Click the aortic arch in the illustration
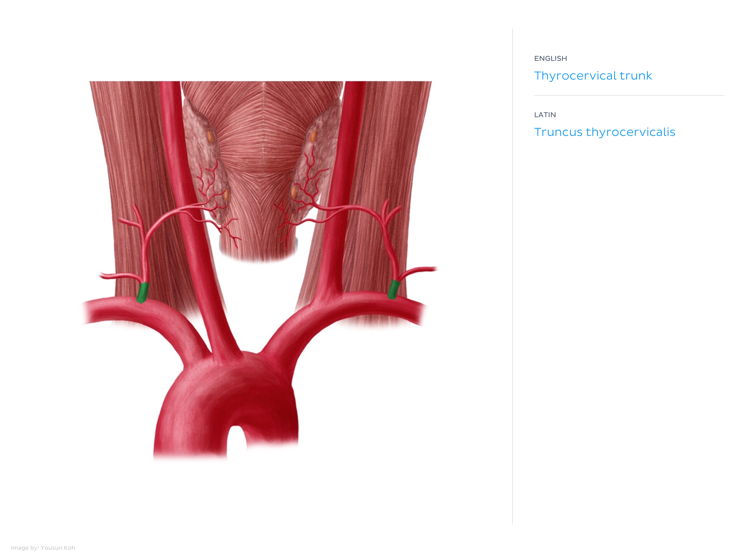Viewport: 747px width, 560px height. click(226, 402)
